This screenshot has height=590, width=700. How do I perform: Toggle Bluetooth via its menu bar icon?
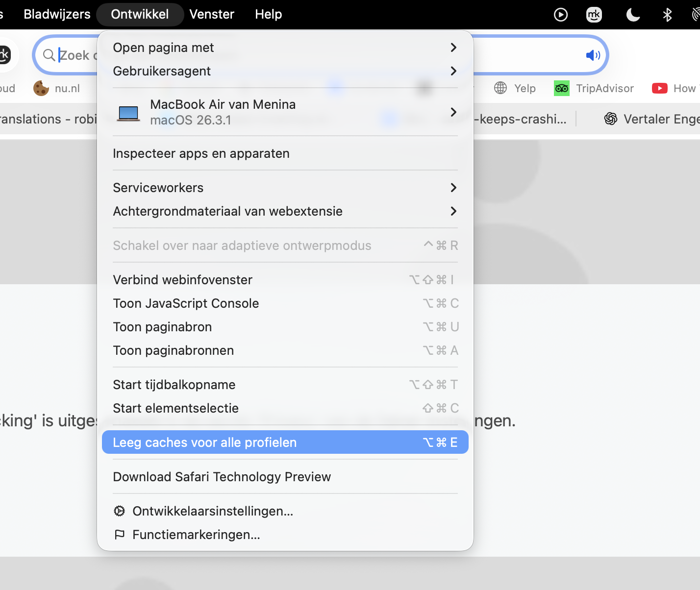[x=667, y=14]
